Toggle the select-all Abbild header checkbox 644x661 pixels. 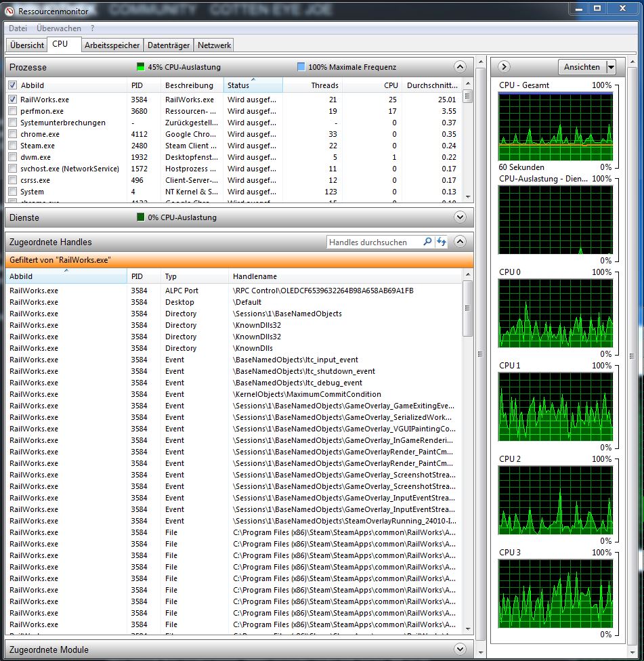click(x=13, y=85)
